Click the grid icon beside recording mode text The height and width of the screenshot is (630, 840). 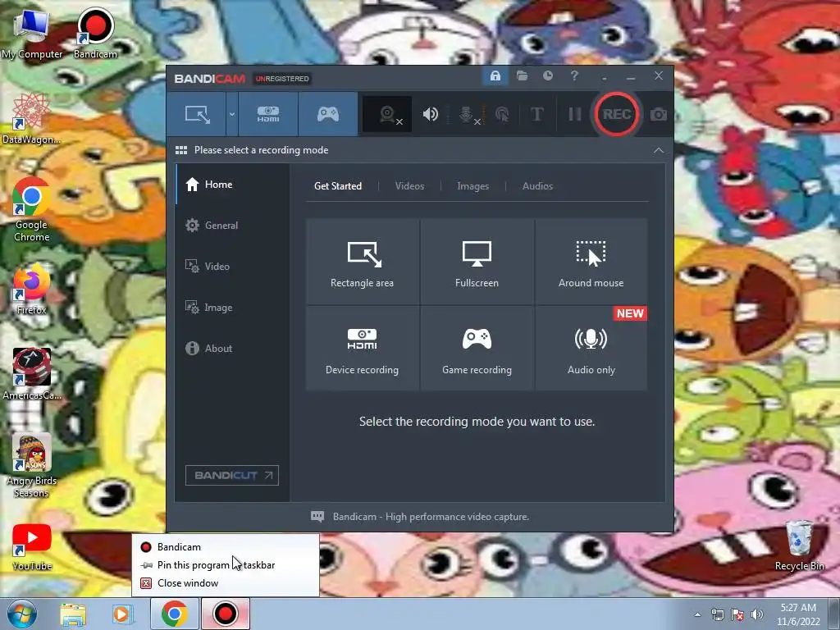[x=181, y=150]
